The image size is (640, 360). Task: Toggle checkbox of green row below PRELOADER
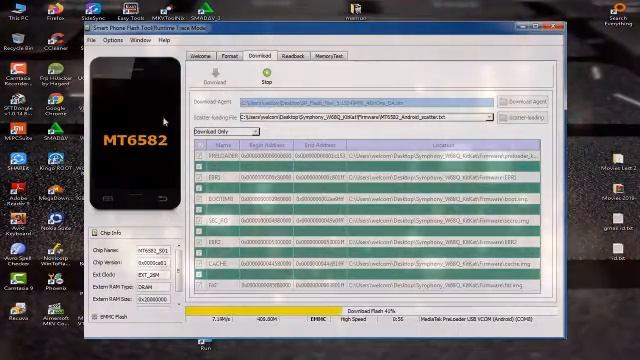coord(199,167)
